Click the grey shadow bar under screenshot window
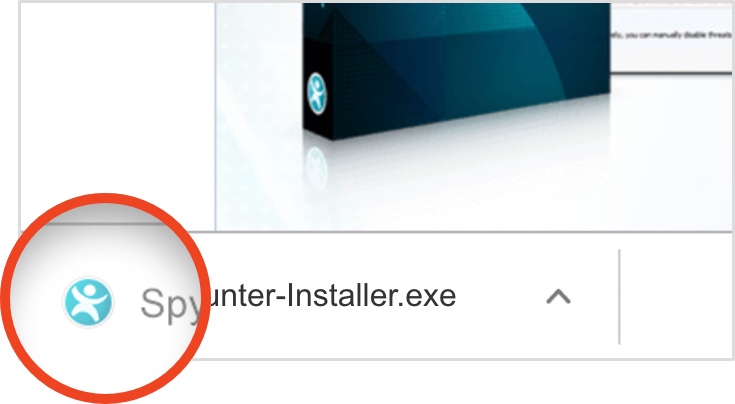Viewport: 735px width, 404px height. coord(672,72)
